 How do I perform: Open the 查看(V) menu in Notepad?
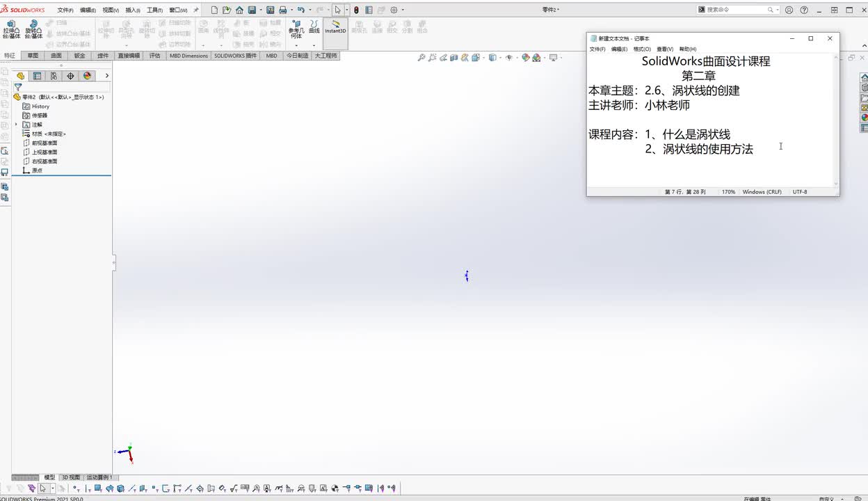(x=665, y=49)
